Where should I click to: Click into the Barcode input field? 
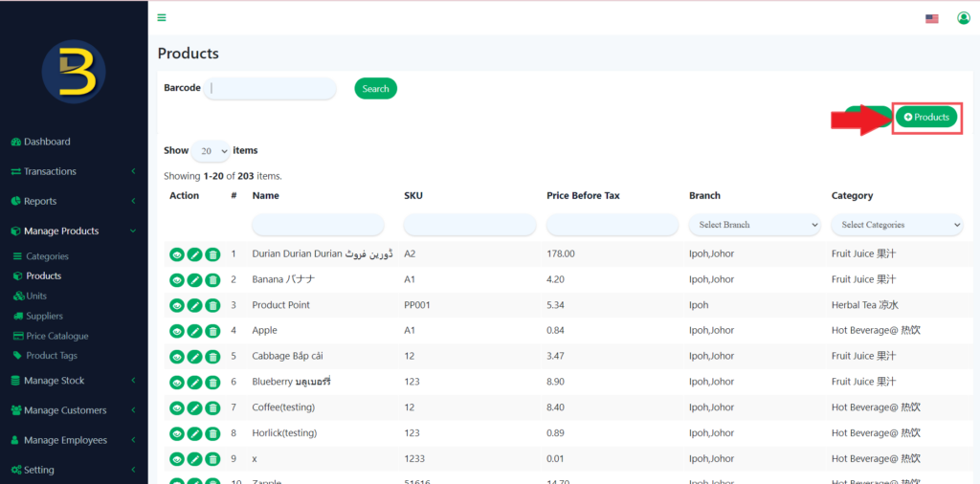click(x=270, y=88)
